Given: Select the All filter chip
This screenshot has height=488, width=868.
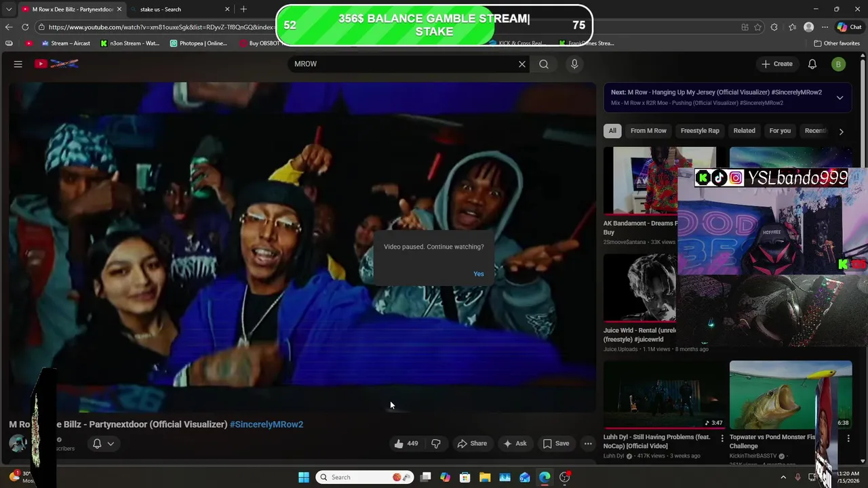Looking at the screenshot, I should click(x=612, y=131).
